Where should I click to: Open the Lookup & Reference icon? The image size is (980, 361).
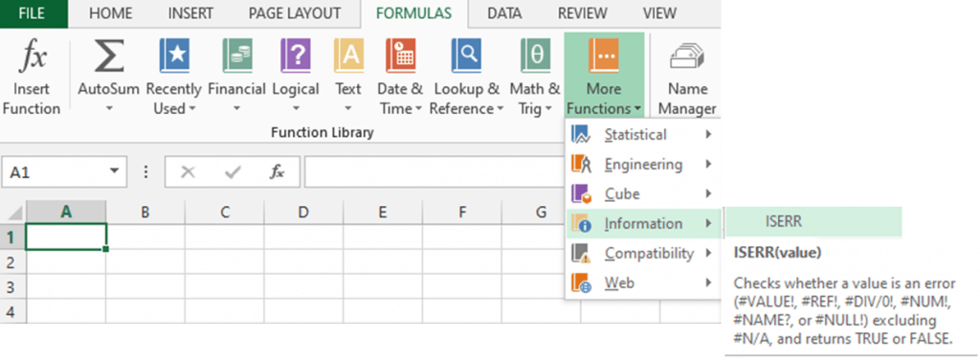coord(466,56)
